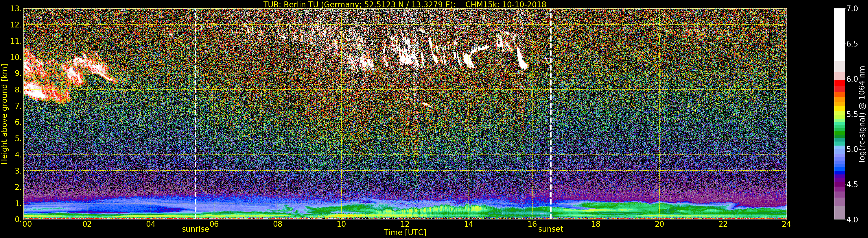The width and height of the screenshot is (868, 238).
Task: Click the dashed white sunset marker line
Action: click(x=551, y=114)
